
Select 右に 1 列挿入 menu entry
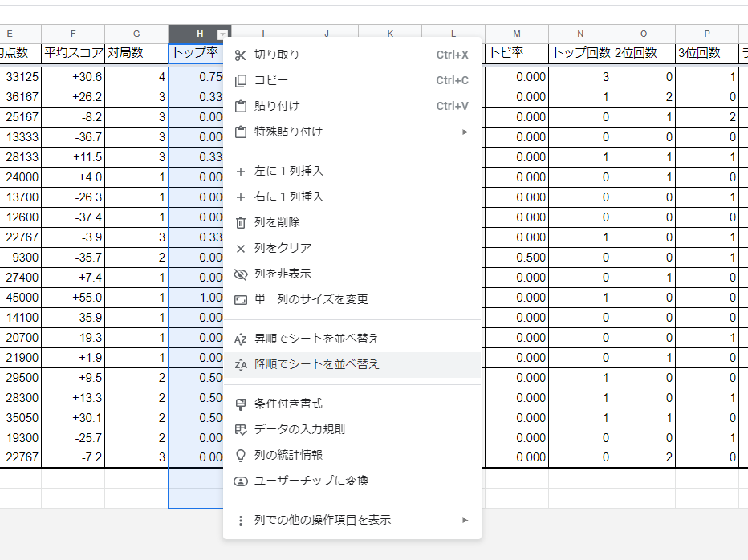(x=352, y=197)
